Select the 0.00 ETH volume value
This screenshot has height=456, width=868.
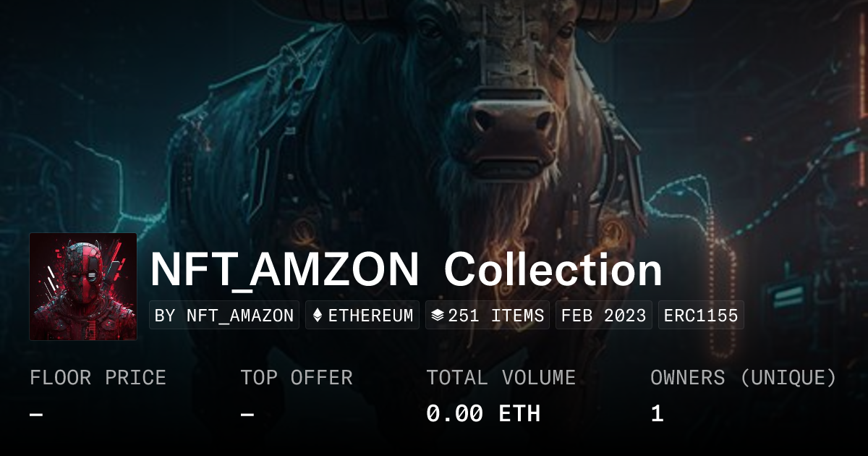point(483,414)
